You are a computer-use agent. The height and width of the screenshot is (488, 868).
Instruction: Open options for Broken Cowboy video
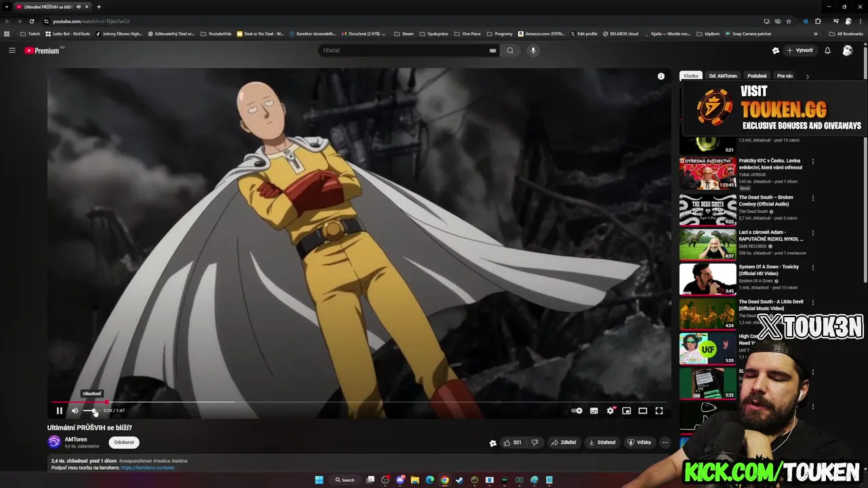(x=813, y=198)
